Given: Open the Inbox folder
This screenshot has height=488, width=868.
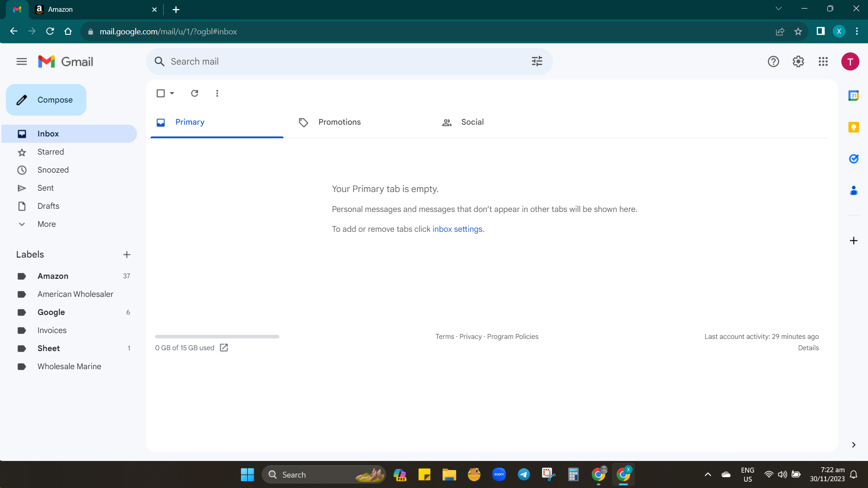Looking at the screenshot, I should point(69,134).
